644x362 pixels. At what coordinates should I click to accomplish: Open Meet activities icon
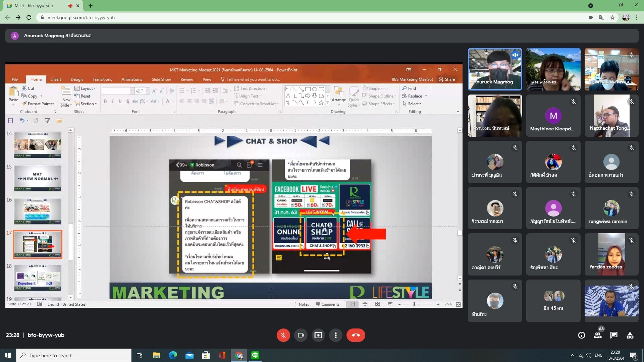click(x=630, y=335)
